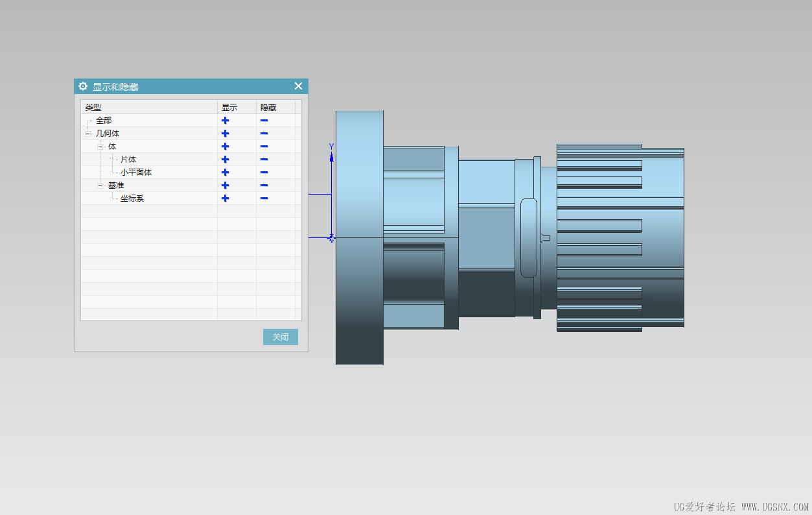Show 小平面体 facet bodies plus icon

tap(225, 173)
